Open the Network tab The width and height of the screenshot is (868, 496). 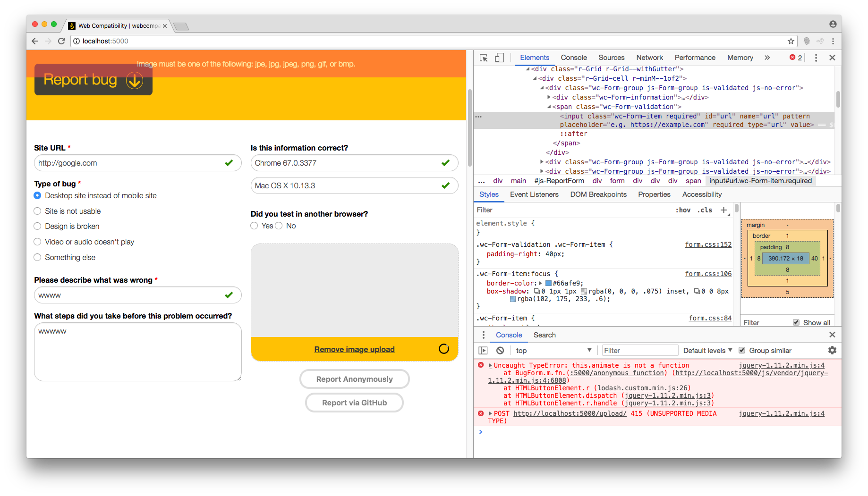(x=649, y=58)
